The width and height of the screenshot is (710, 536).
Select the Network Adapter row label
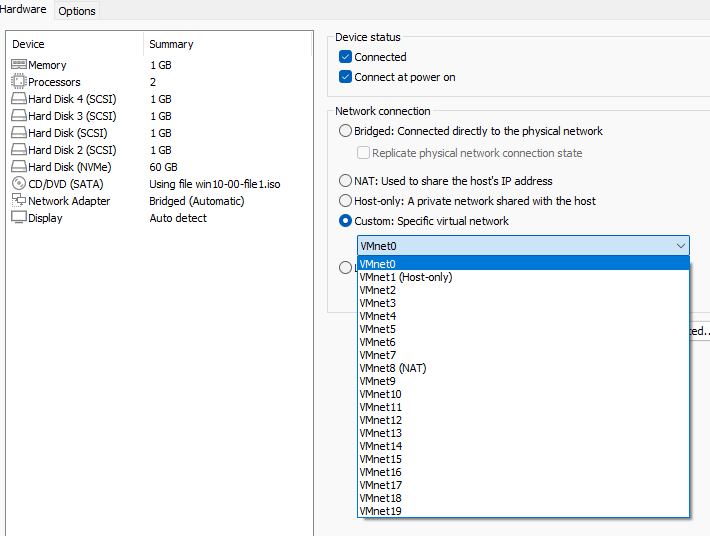69,201
